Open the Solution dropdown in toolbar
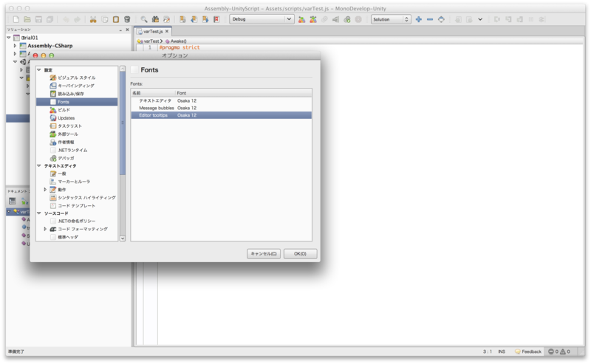This screenshot has width=591, height=364. click(x=391, y=19)
